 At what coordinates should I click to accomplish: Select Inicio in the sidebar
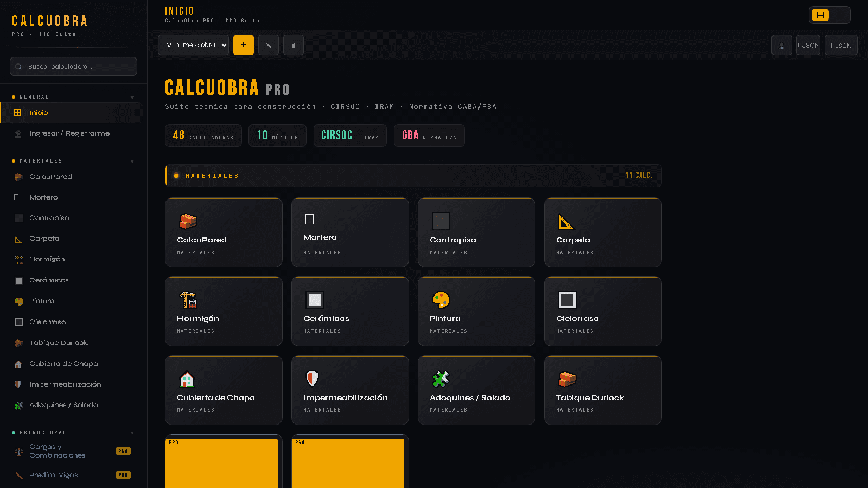(x=71, y=113)
